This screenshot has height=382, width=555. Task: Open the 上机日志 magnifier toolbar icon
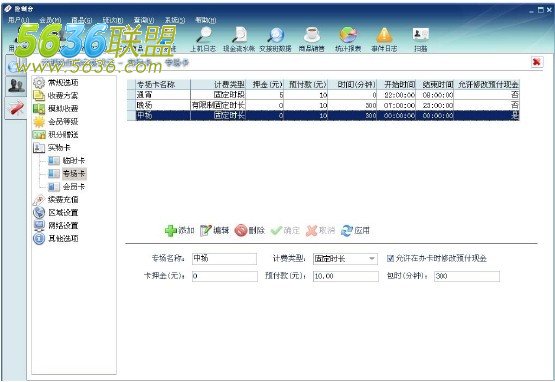tap(204, 35)
